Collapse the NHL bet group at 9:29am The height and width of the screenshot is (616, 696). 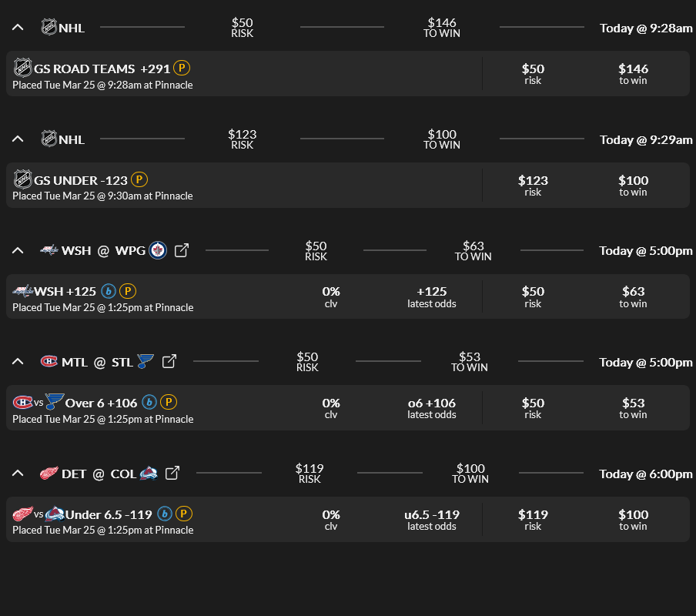pos(18,139)
